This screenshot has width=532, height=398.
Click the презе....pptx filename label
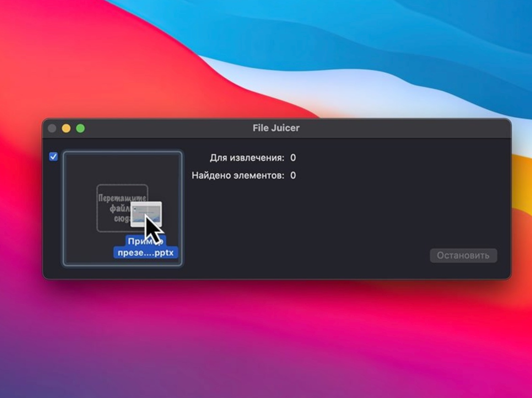(146, 253)
